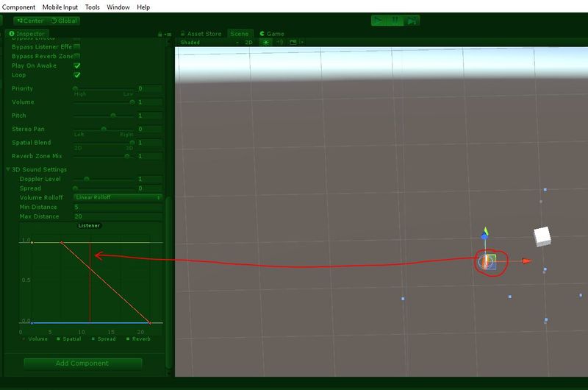This screenshot has width=588, height=390.
Task: Select the white cube in scene view
Action: coord(542,236)
